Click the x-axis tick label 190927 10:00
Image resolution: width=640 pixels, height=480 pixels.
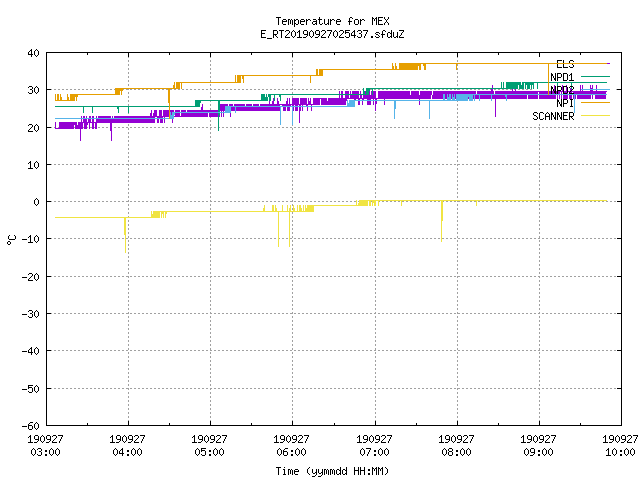pos(620,446)
